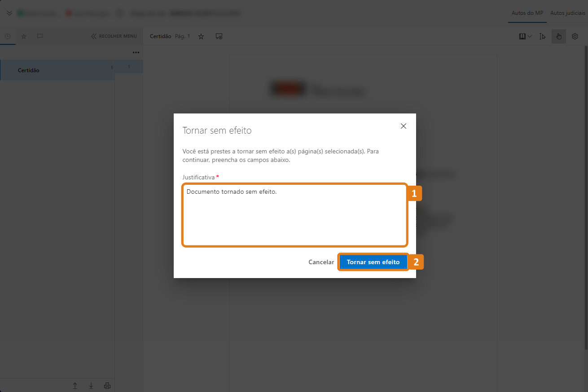588x392 pixels.
Task: Open the viewer settings gear
Action: [575, 36]
